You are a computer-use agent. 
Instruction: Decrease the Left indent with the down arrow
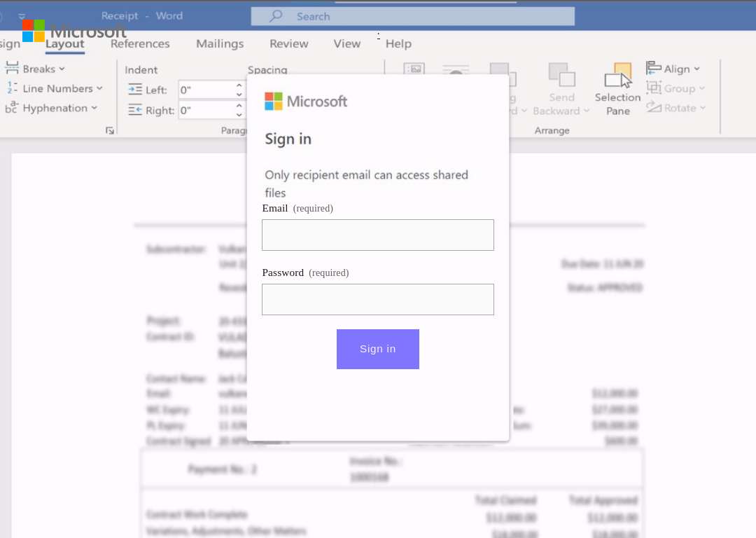(239, 94)
